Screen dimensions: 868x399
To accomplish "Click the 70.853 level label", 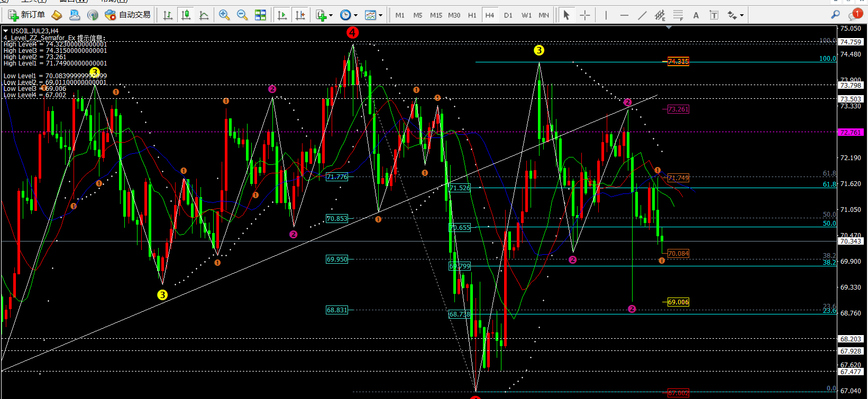I will tap(337, 219).
